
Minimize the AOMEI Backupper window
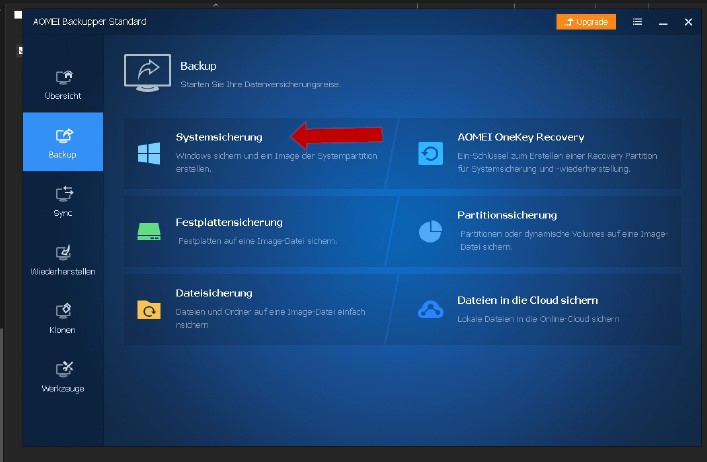663,22
